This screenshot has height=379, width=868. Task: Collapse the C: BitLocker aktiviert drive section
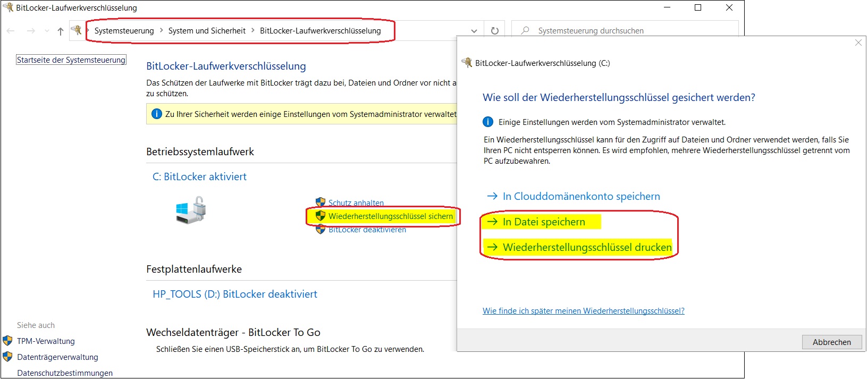pyautogui.click(x=199, y=177)
